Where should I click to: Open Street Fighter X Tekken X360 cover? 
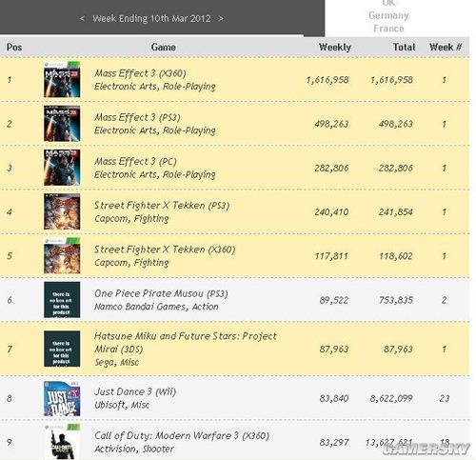[x=62, y=256]
